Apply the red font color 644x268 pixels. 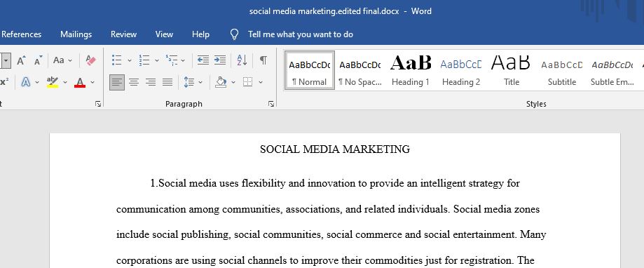[x=80, y=82]
